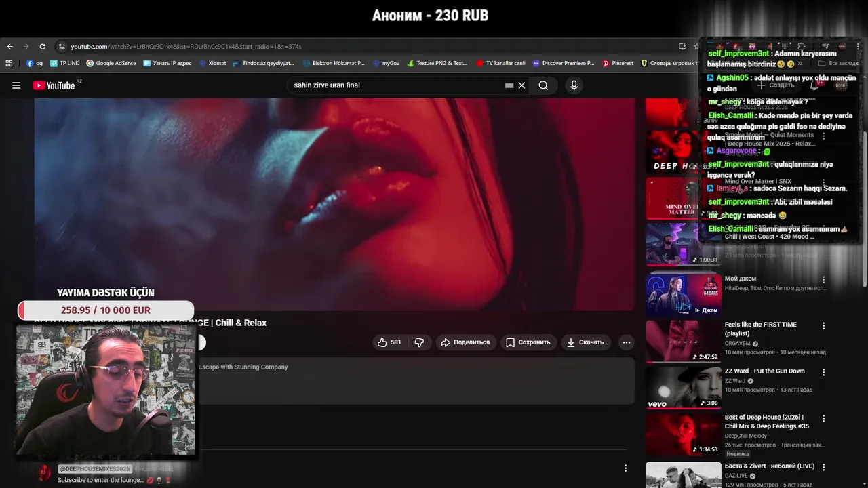This screenshot has width=868, height=488.
Task: Open Мой джем mix thumbnail
Action: tap(683, 295)
